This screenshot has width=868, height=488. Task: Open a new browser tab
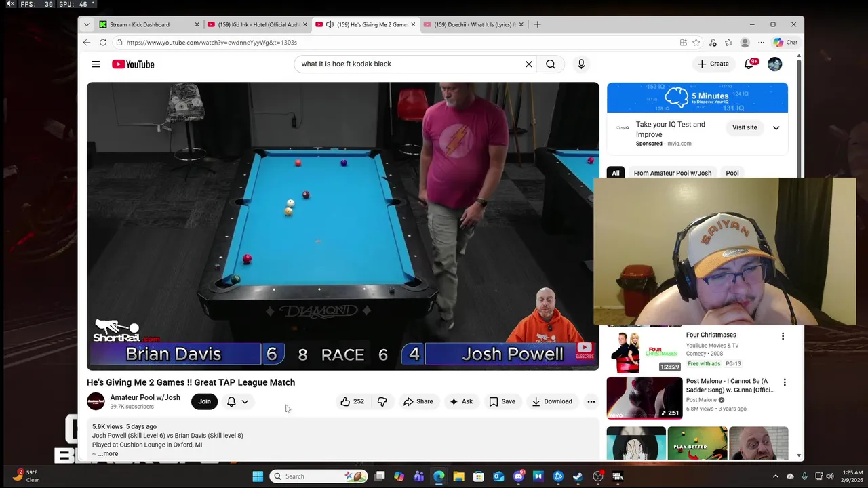(x=538, y=24)
